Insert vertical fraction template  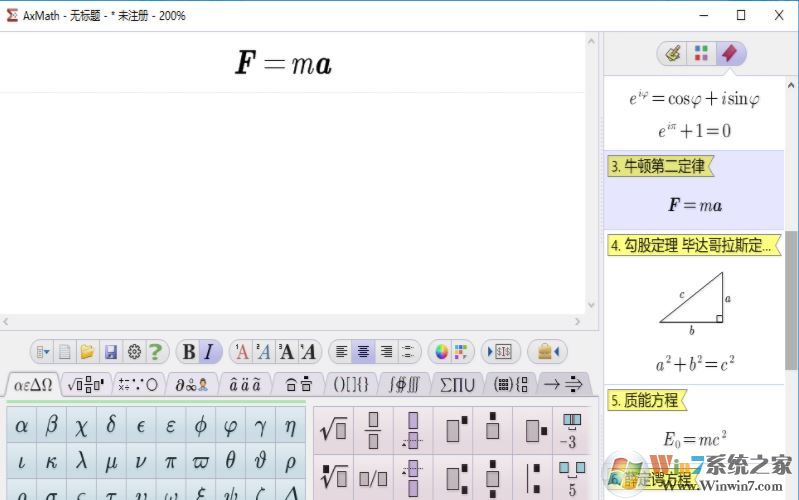click(374, 430)
